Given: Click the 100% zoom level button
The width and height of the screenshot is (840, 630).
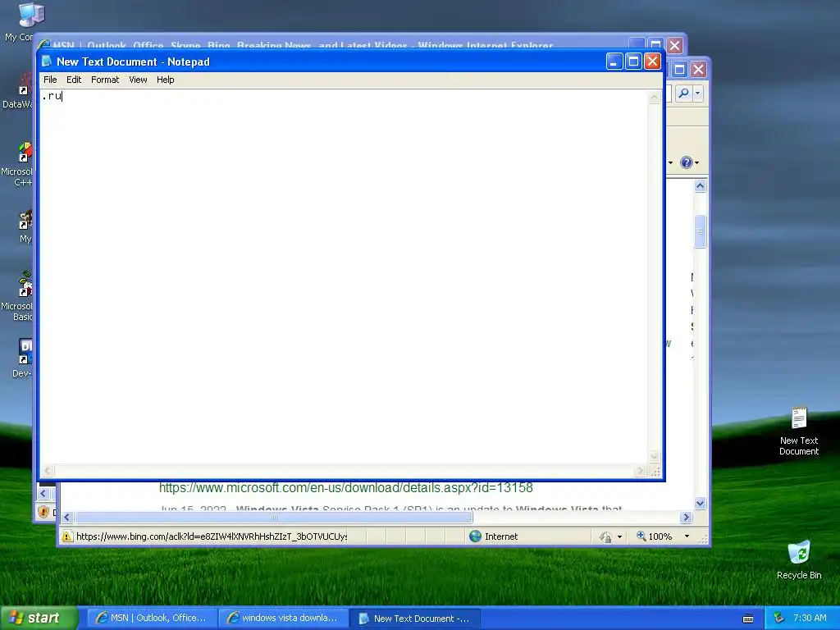Looking at the screenshot, I should click(x=654, y=536).
